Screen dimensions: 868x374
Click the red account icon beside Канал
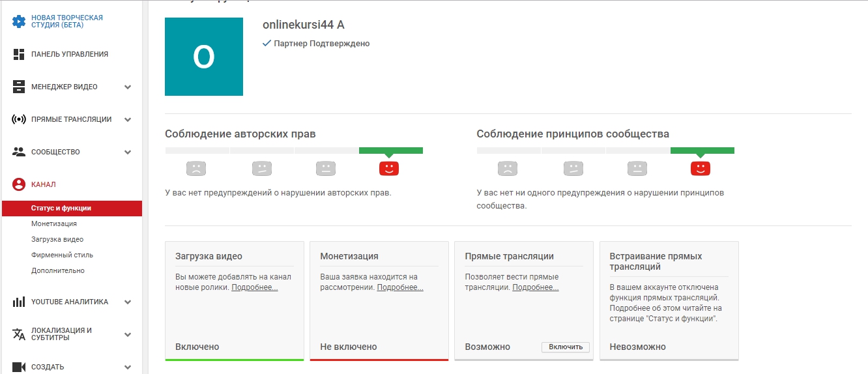19,184
